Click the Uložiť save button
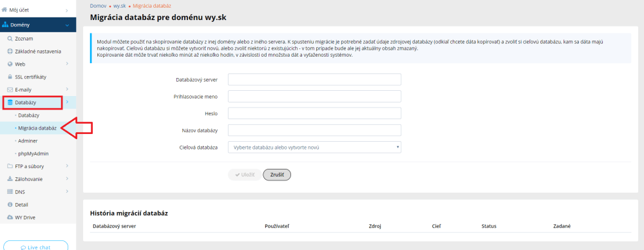The width and height of the screenshot is (644, 250). [245, 175]
